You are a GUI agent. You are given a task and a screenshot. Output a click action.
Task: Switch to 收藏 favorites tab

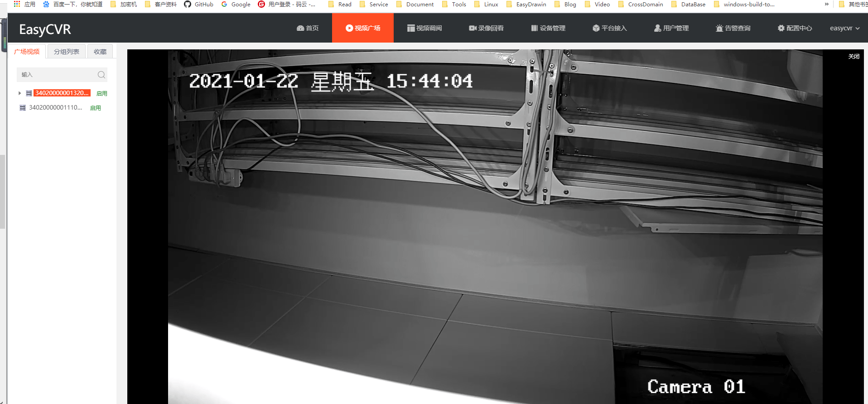point(100,52)
